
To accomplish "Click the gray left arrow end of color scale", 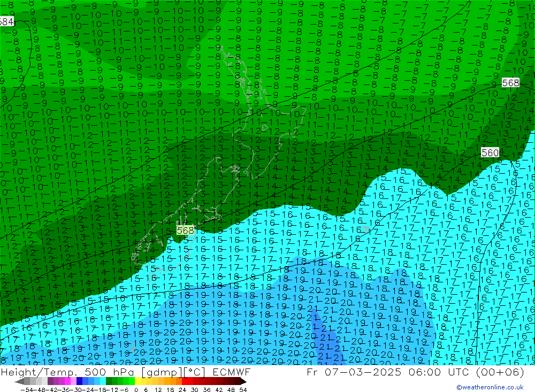I will pos(19,381).
